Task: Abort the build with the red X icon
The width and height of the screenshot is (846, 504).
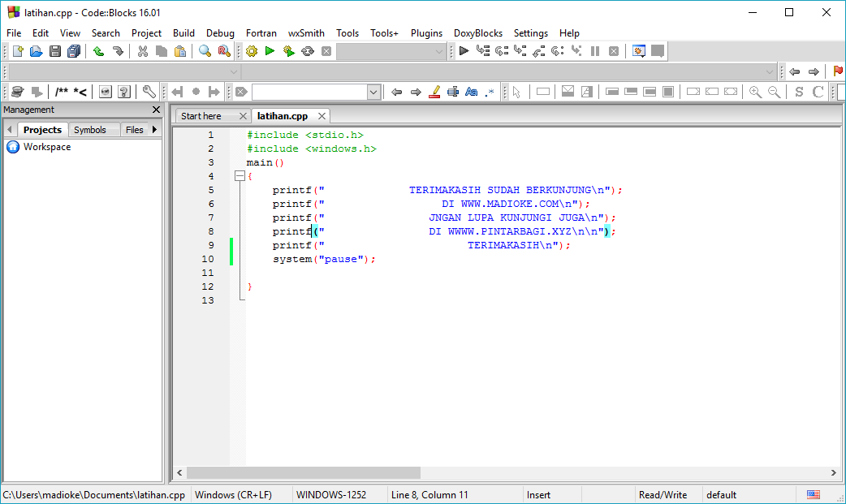Action: (326, 50)
